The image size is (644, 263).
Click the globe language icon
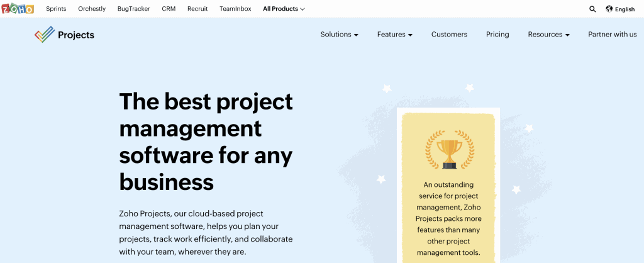[x=609, y=9]
